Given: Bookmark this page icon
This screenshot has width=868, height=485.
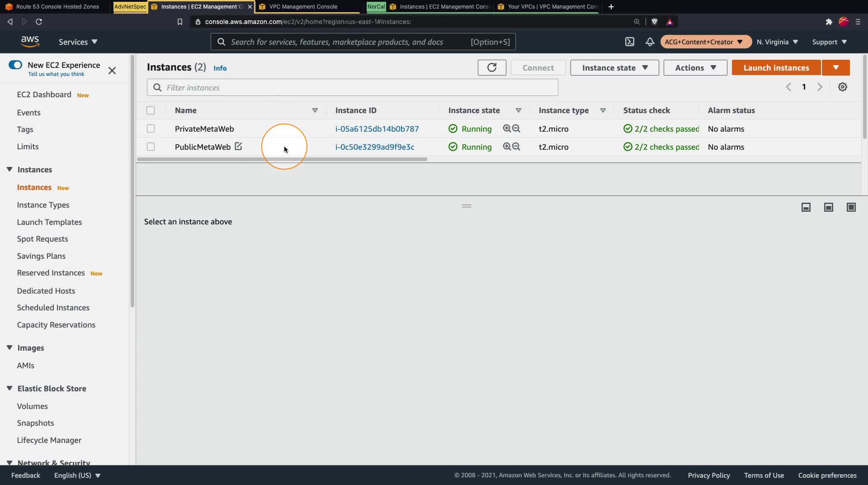Looking at the screenshot, I should pyautogui.click(x=180, y=22).
